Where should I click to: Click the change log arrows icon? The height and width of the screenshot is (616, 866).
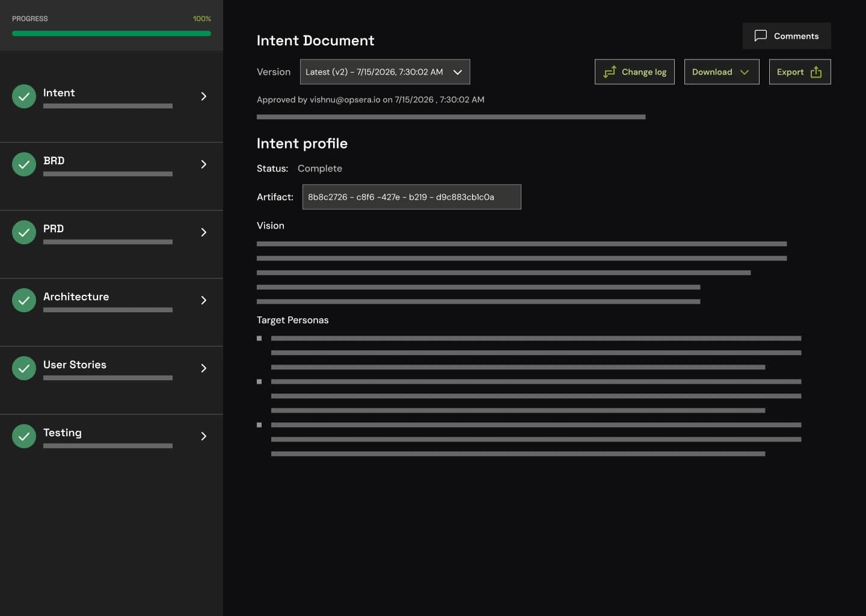tap(610, 72)
